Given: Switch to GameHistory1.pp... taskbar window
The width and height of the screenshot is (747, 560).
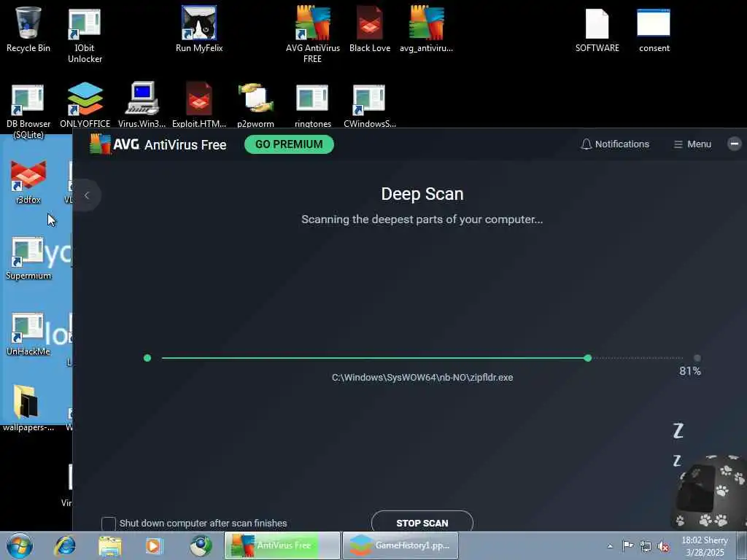Looking at the screenshot, I should [400, 545].
